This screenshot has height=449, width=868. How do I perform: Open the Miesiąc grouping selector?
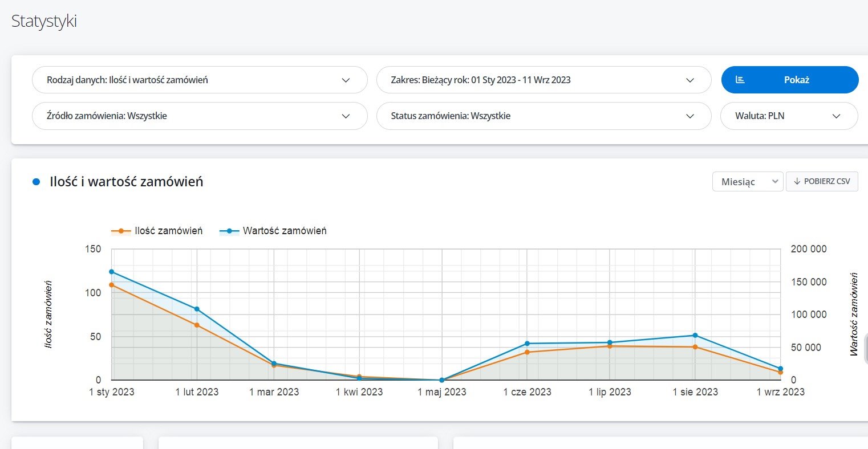tap(747, 182)
